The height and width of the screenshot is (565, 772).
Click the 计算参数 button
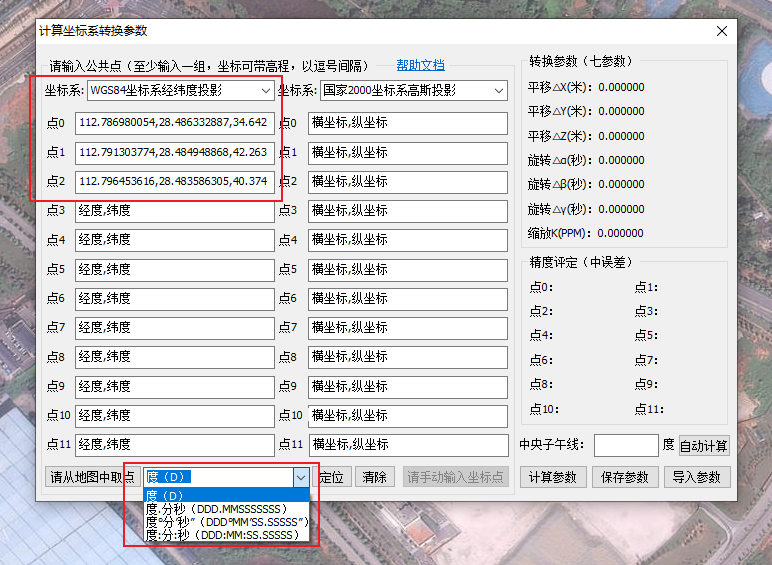pyautogui.click(x=553, y=477)
